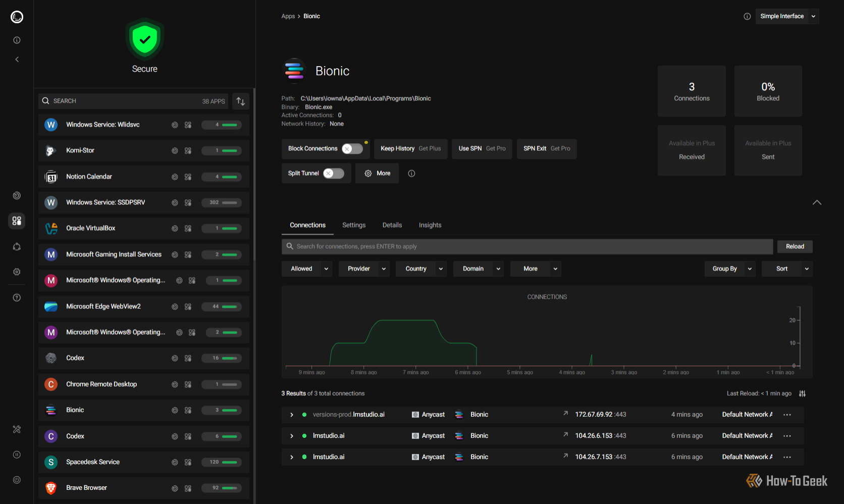The image size is (844, 504).
Task: Select Microsoft Gaming Install Services app
Action: 144,255
